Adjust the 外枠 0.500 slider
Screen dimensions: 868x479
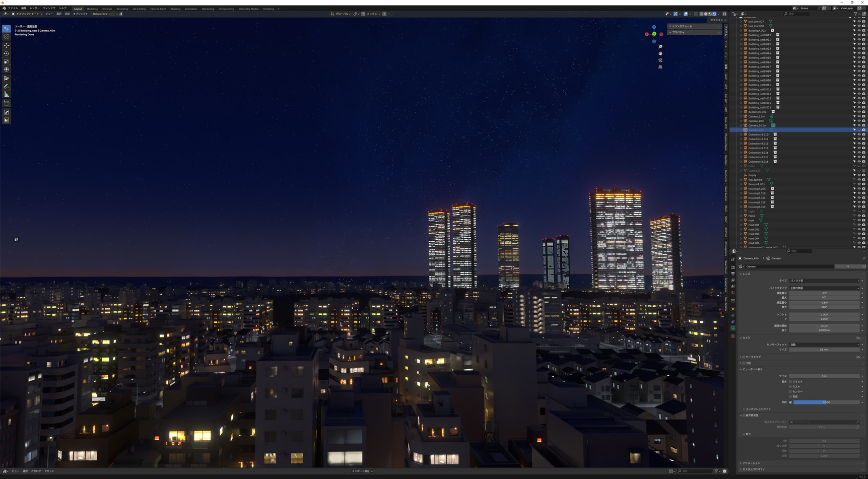click(826, 402)
